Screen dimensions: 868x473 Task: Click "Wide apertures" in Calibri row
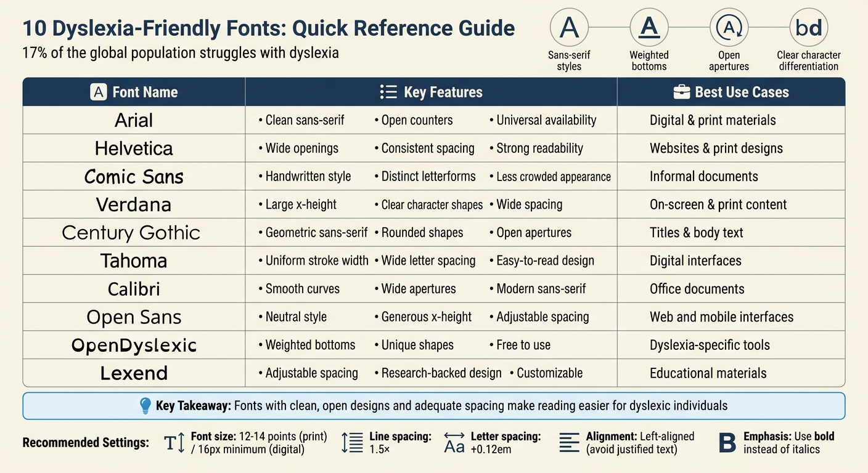click(x=419, y=289)
